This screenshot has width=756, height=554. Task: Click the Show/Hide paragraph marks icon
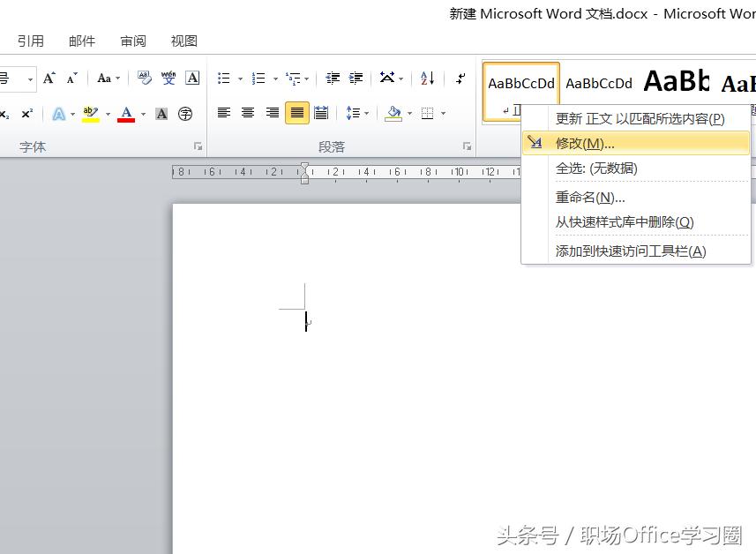(460, 78)
